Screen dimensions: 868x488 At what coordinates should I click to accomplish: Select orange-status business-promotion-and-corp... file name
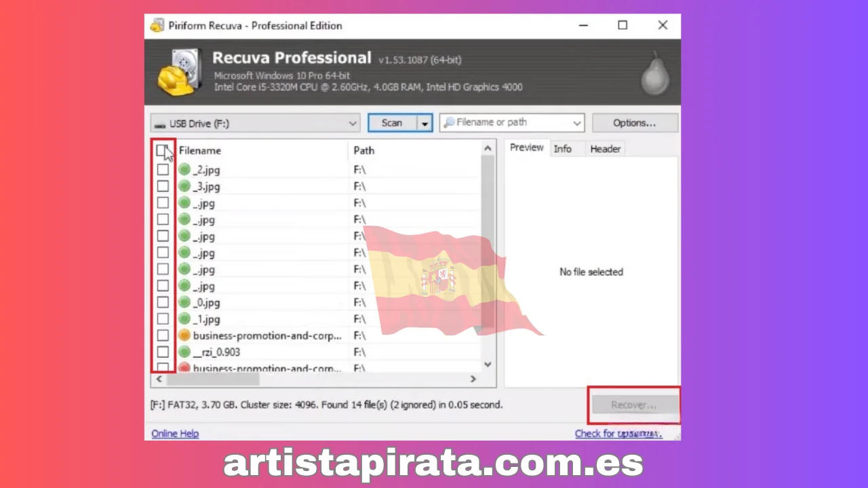tap(267, 335)
